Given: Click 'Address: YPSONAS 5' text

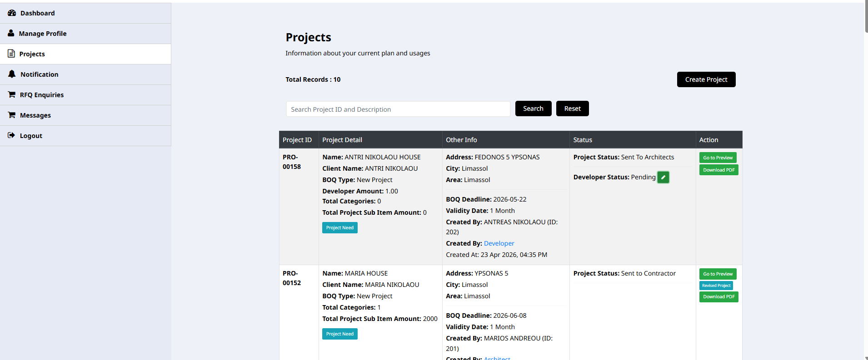Looking at the screenshot, I should (x=477, y=273).
